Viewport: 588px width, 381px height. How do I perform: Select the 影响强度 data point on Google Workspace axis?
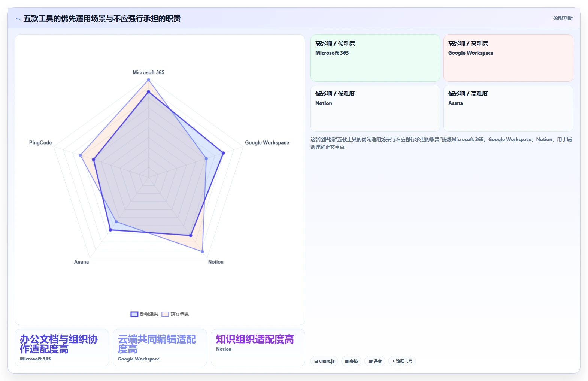click(x=223, y=153)
